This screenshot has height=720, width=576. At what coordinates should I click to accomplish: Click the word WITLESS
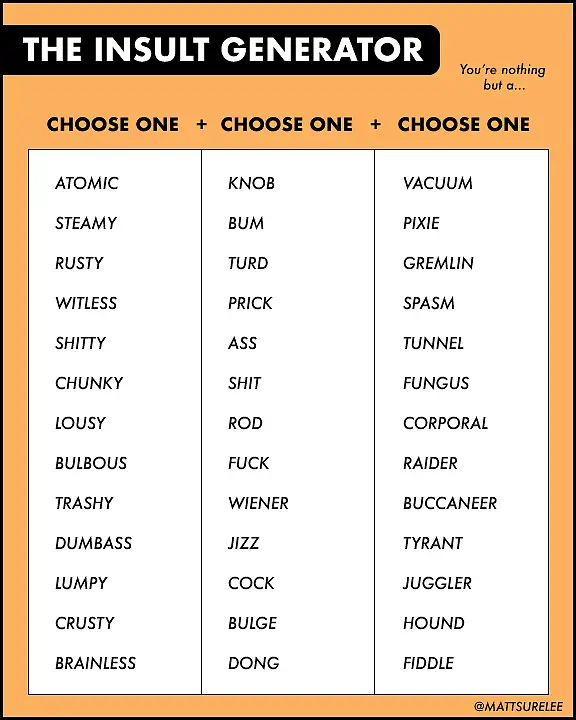[x=86, y=303]
